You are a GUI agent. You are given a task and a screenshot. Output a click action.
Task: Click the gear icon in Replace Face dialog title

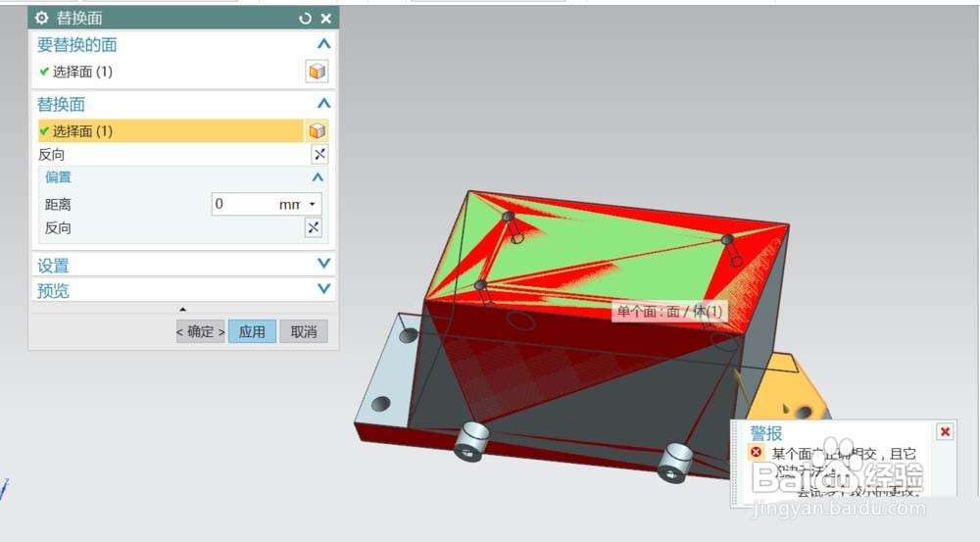41,18
